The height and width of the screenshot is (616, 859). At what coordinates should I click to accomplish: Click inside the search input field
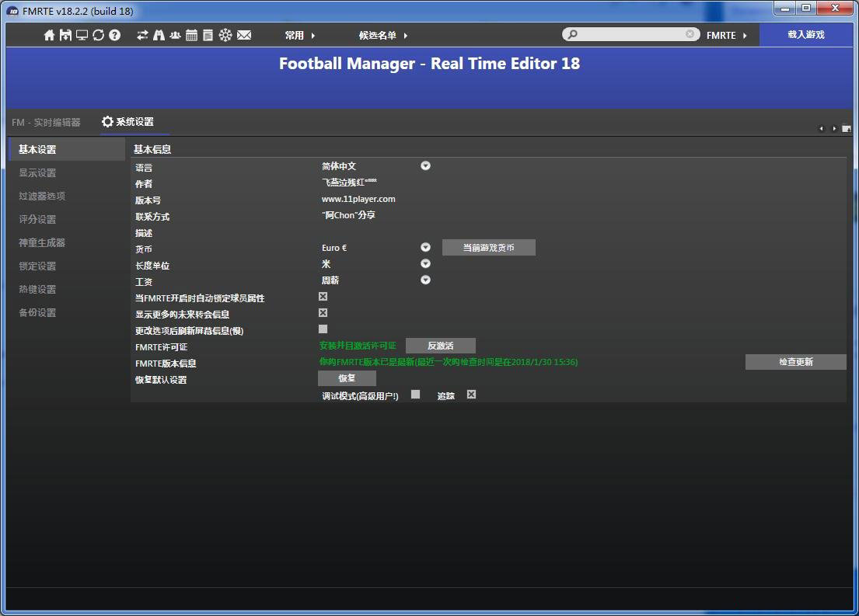[x=631, y=34]
